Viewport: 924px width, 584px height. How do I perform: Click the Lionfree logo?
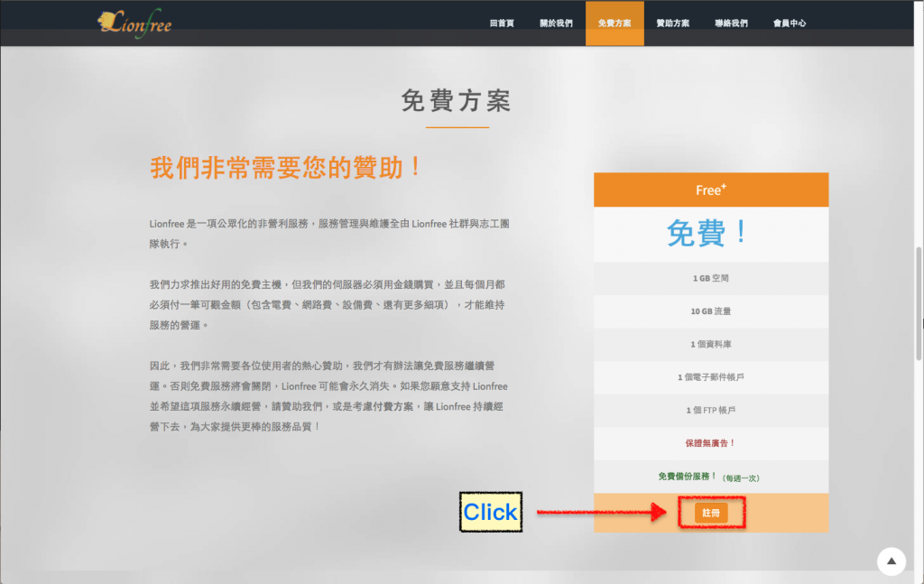(135, 23)
